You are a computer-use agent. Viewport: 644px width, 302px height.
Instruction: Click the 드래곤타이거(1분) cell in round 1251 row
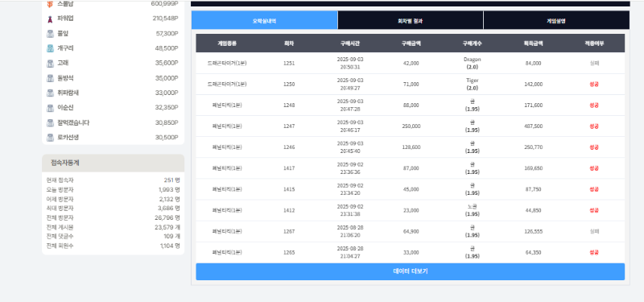coord(227,64)
